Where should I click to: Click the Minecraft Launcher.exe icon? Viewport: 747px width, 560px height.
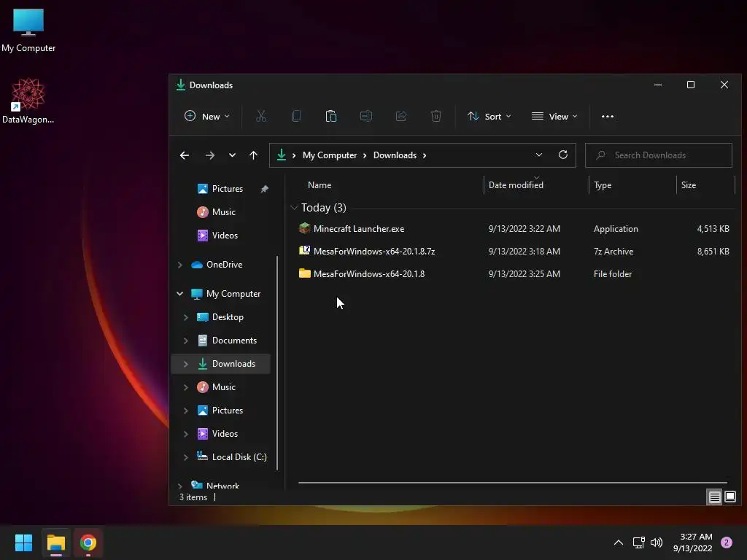coord(304,228)
